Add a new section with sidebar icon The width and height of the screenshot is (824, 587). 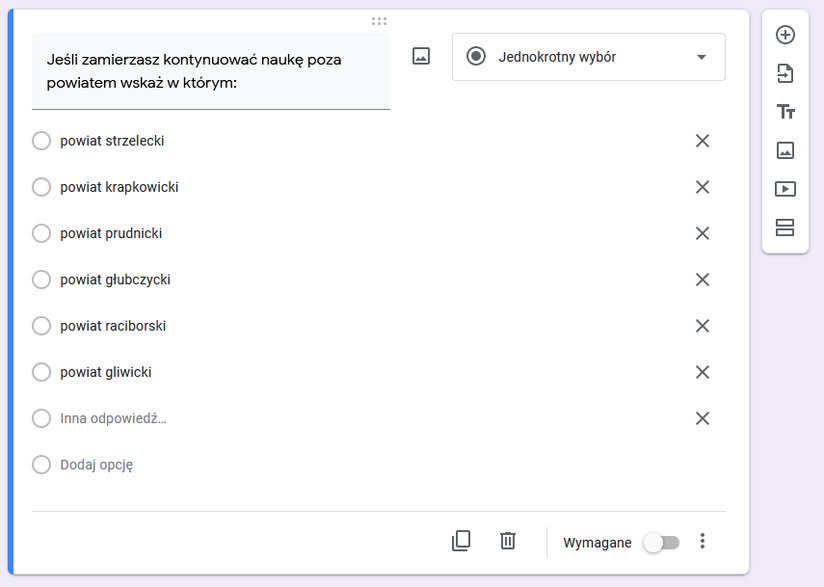point(785,228)
